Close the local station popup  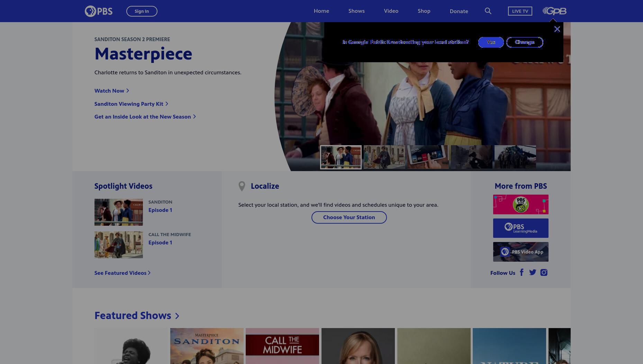pos(557,29)
